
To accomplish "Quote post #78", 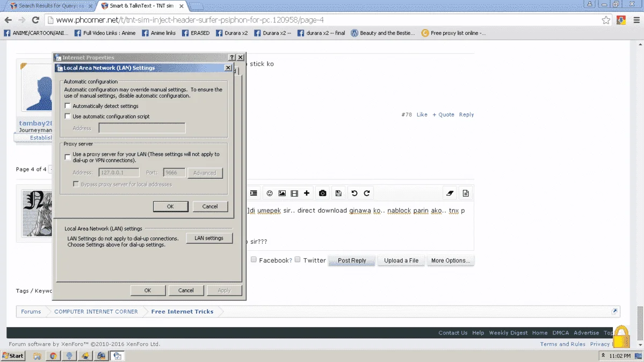I will [x=443, y=114].
